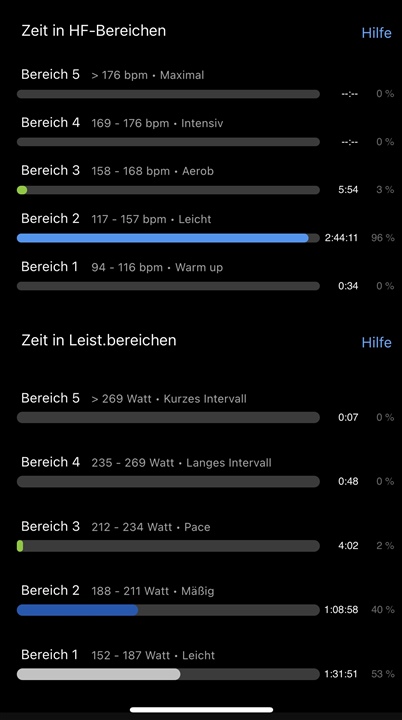This screenshot has width=402, height=720.
Task: Tap the heart rate Bereich 1 Warm up bar
Action: [x=168, y=286]
